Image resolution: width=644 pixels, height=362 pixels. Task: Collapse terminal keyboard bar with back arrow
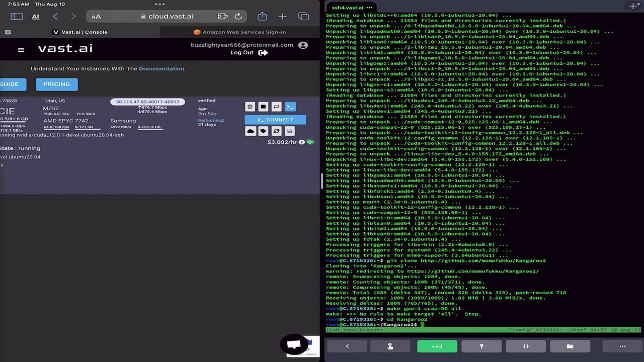(x=347, y=346)
